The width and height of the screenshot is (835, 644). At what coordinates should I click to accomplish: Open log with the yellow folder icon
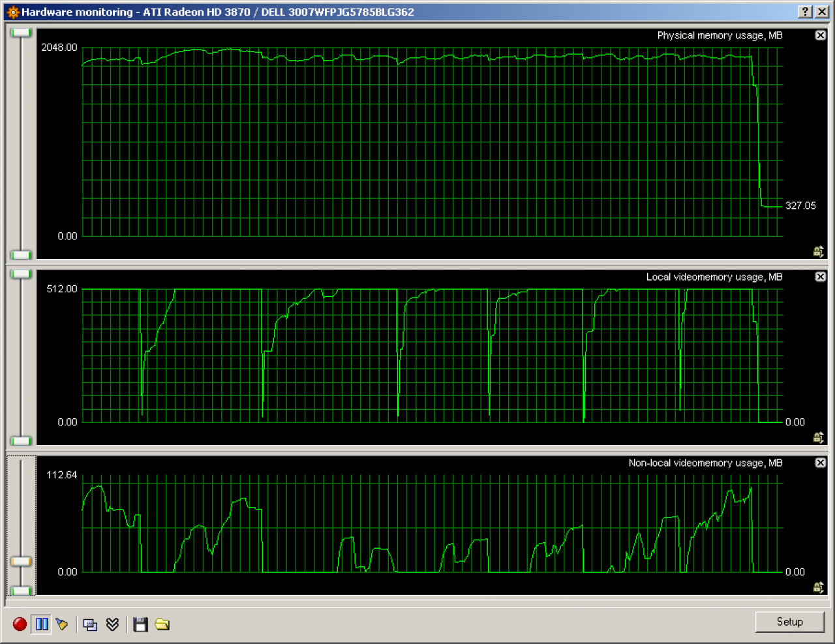162,624
